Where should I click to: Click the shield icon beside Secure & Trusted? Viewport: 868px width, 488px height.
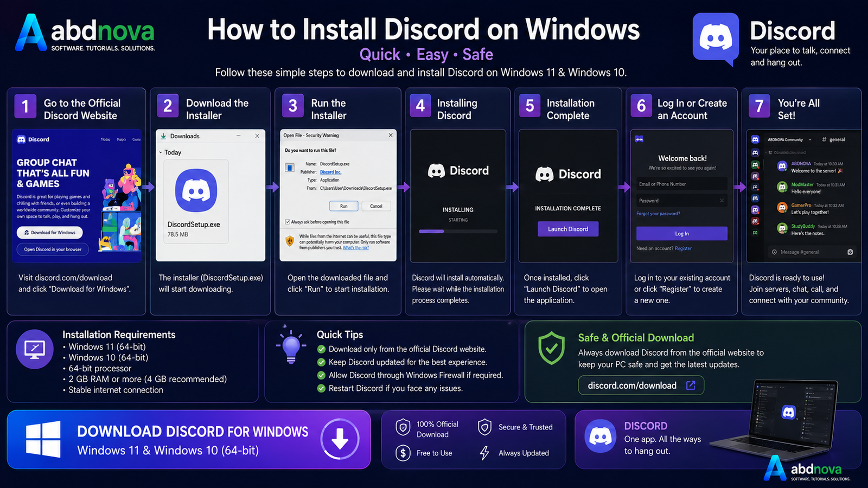point(484,427)
